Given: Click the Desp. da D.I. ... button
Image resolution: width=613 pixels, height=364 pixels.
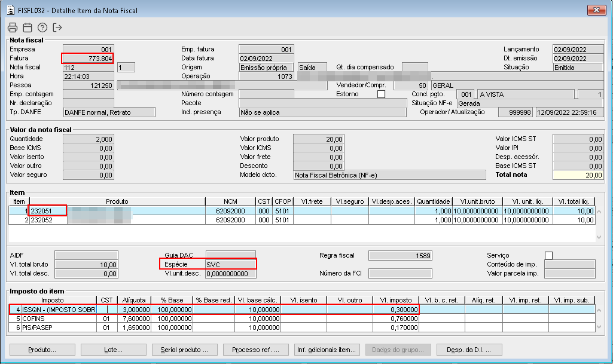Looking at the screenshot, I should (x=469, y=350).
